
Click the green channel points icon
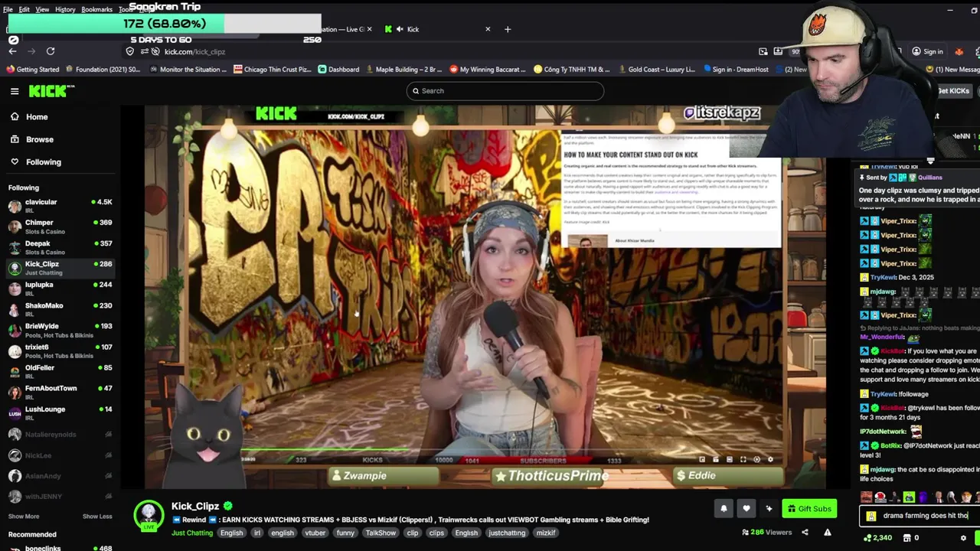(x=867, y=538)
